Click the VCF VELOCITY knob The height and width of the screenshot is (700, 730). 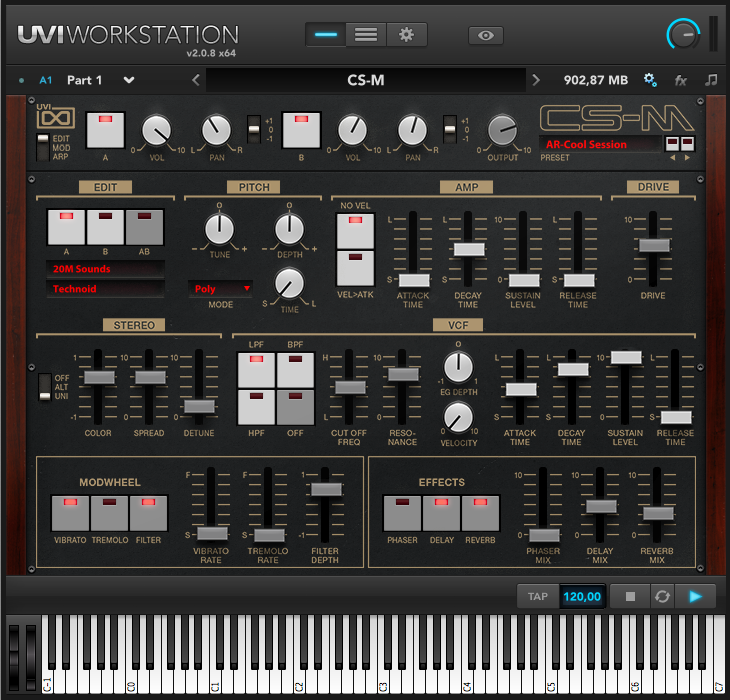coord(458,417)
